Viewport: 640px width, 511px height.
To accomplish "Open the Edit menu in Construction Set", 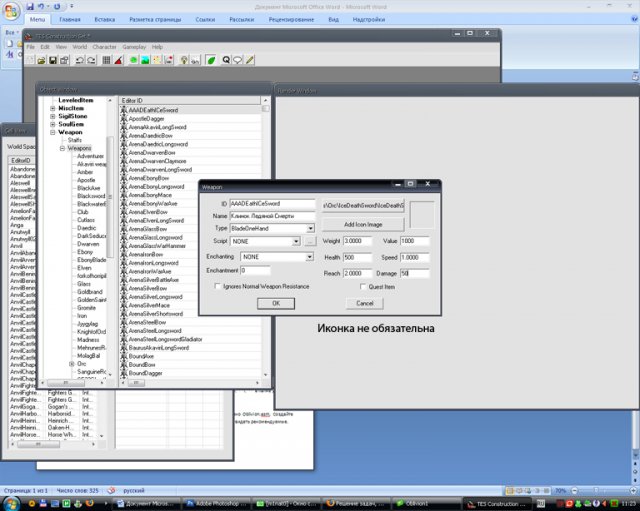I will click(45, 47).
